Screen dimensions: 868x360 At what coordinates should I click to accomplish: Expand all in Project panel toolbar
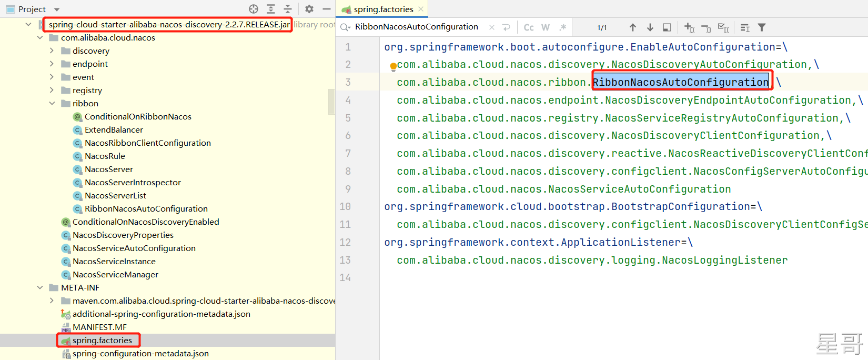pos(270,9)
